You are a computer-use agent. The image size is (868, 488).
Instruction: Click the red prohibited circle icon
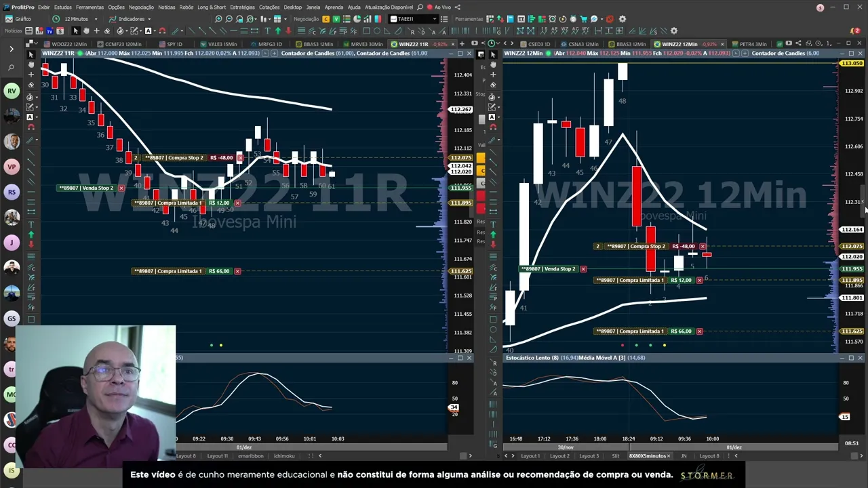tap(609, 19)
